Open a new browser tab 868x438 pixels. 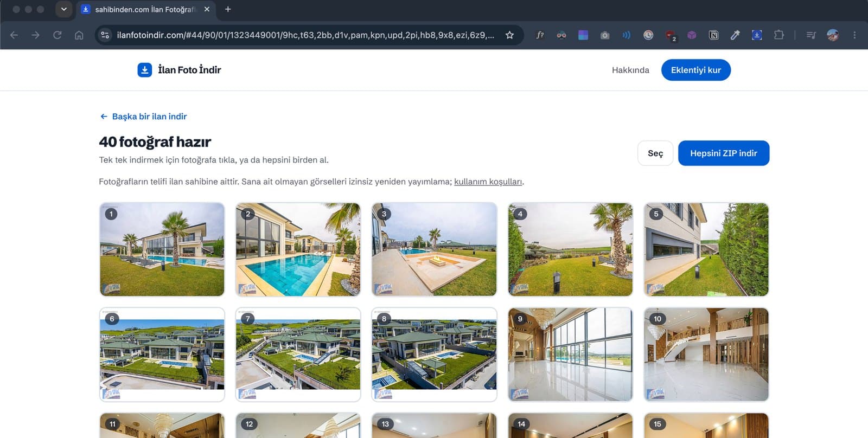tap(228, 9)
